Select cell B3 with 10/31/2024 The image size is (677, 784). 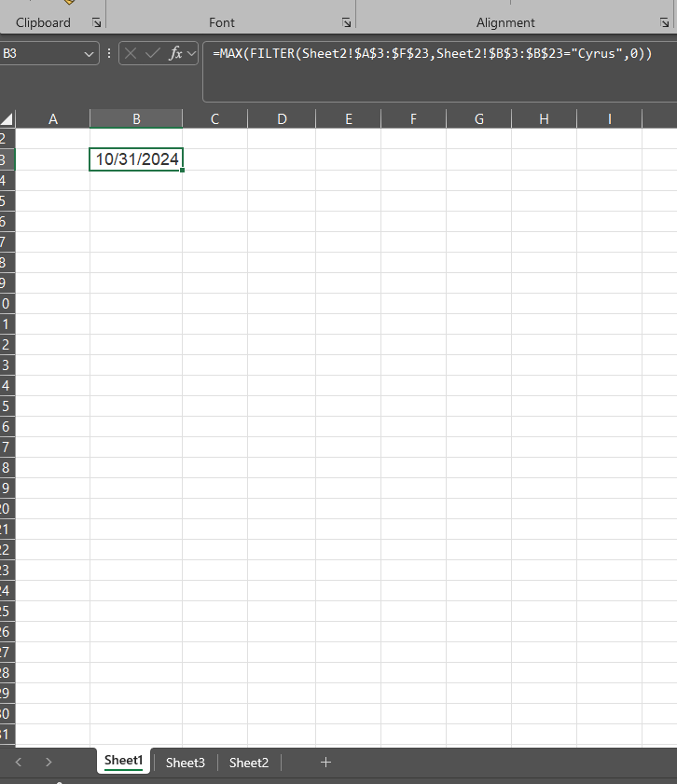[136, 159]
